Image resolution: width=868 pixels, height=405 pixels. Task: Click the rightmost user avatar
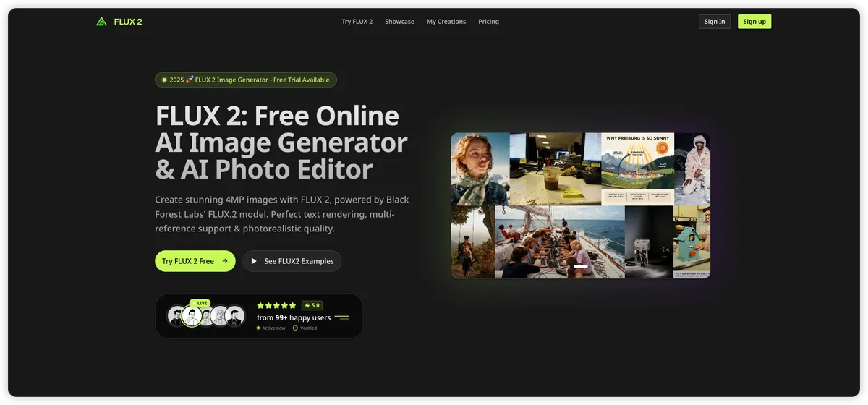[x=235, y=316]
